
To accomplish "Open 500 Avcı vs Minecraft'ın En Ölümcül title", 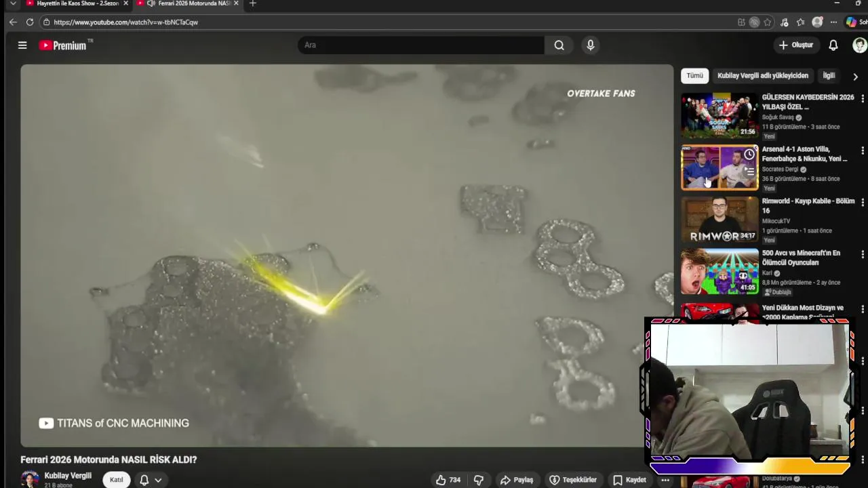I will click(x=801, y=258).
